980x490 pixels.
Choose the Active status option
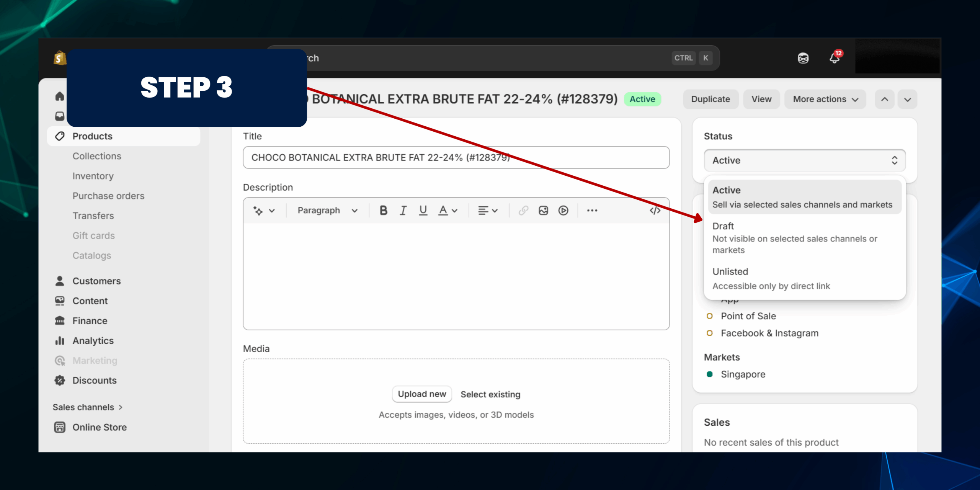804,197
